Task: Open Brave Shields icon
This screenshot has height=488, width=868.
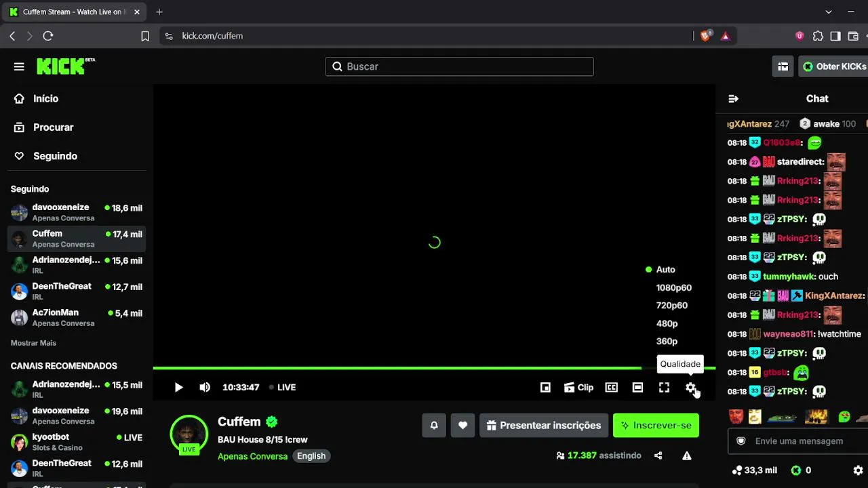Action: click(x=706, y=36)
